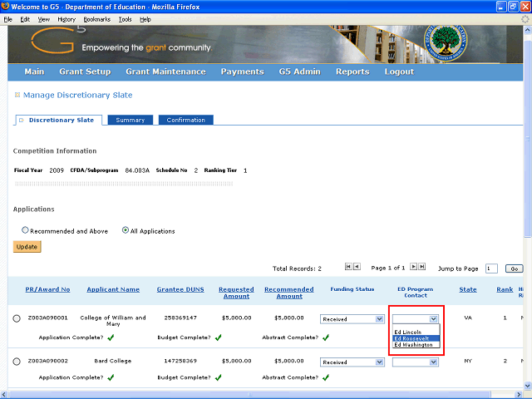Viewport: 532px width, 399px height.
Task: Select the College of William and Mary row
Action: (x=17, y=318)
